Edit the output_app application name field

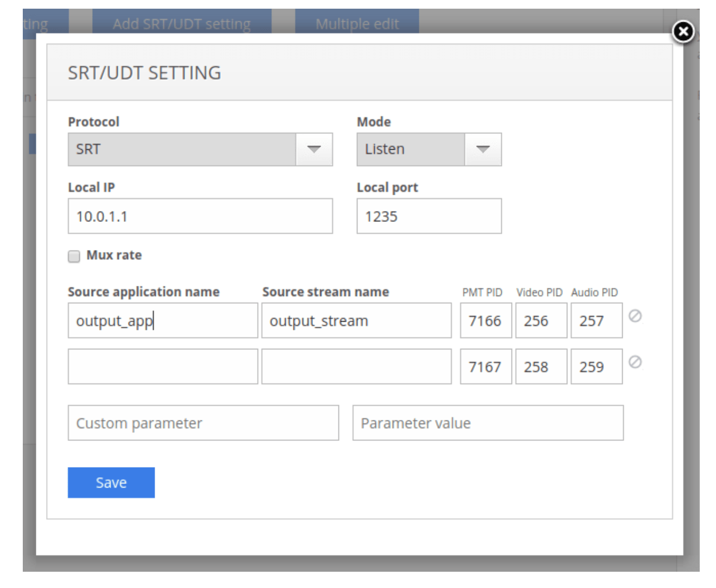point(163,321)
